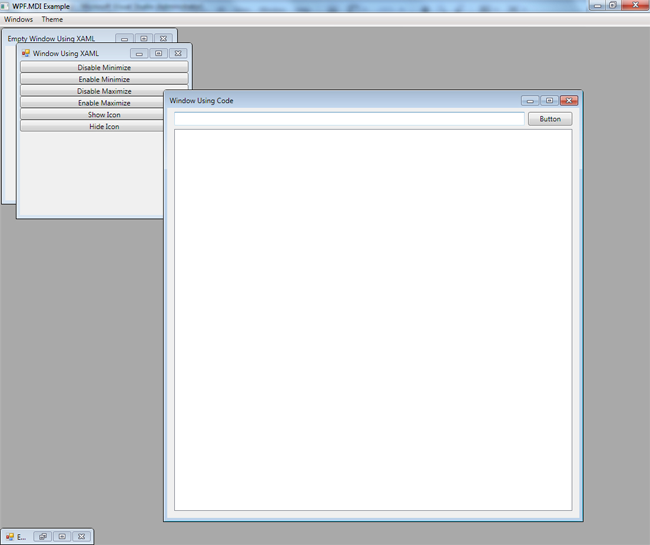Viewport: 650px width, 545px height.
Task: Close the minimized E... window at bottom
Action: click(82, 536)
